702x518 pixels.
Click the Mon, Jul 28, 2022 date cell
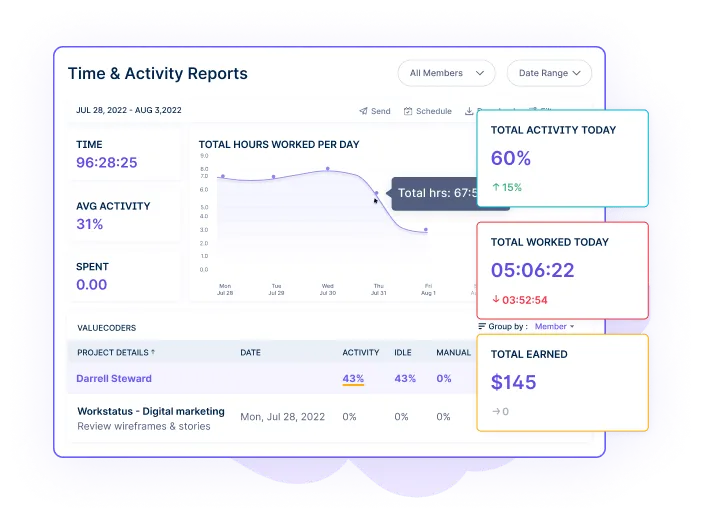tap(283, 417)
